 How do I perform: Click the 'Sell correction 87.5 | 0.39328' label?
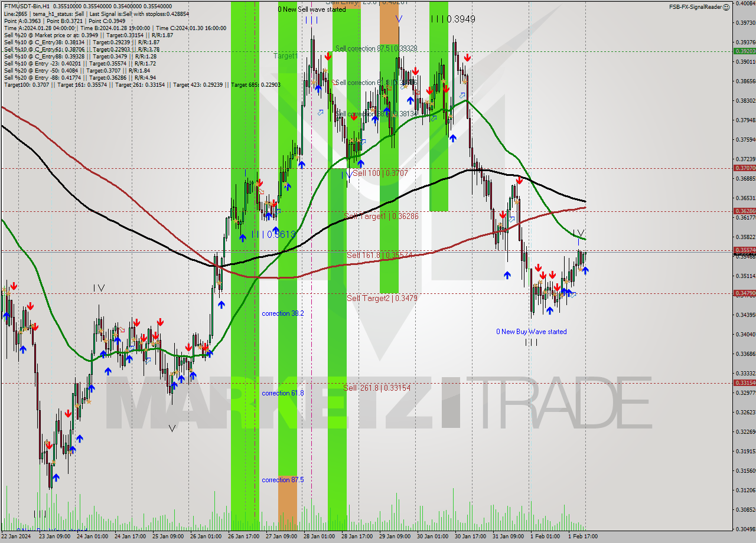click(376, 48)
